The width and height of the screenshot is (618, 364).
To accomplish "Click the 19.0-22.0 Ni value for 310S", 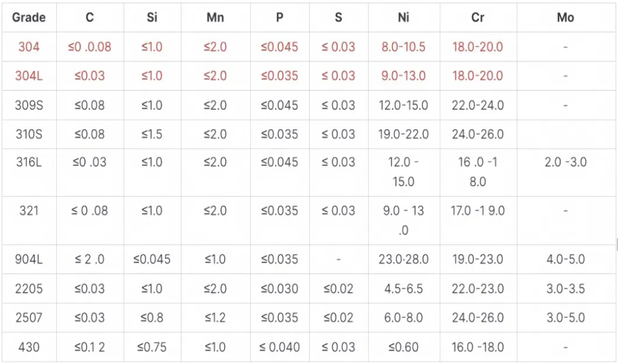I will tap(403, 134).
